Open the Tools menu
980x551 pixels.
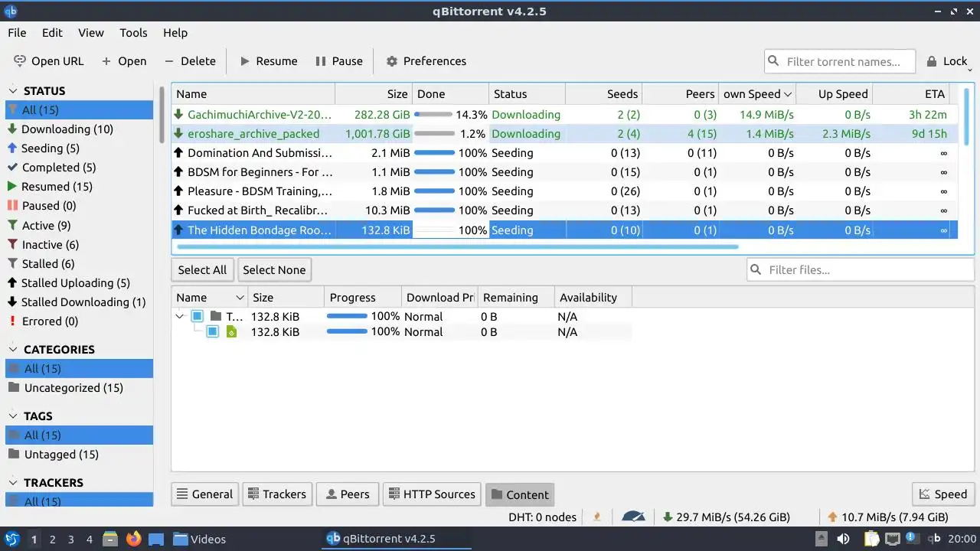click(x=133, y=33)
